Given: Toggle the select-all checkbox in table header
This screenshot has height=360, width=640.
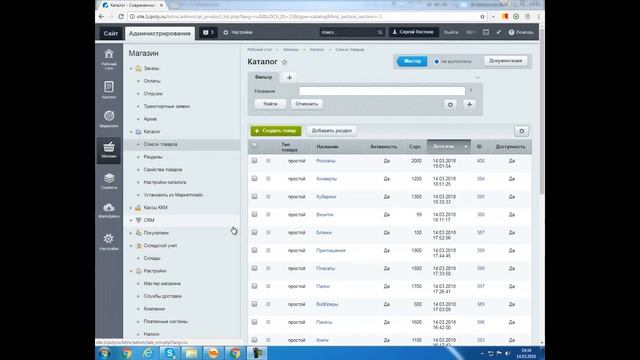Looking at the screenshot, I should point(254,145).
